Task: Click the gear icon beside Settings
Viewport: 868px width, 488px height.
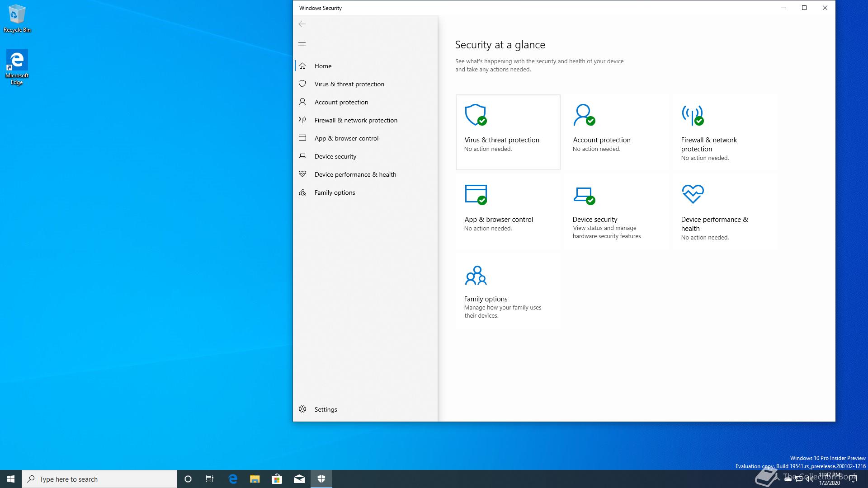Action: coord(302,409)
